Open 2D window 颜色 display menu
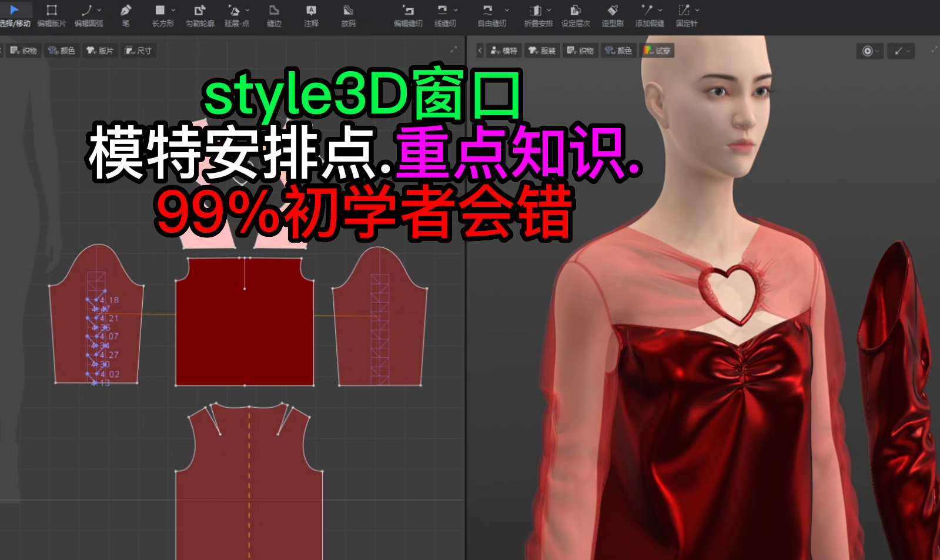 [x=62, y=51]
